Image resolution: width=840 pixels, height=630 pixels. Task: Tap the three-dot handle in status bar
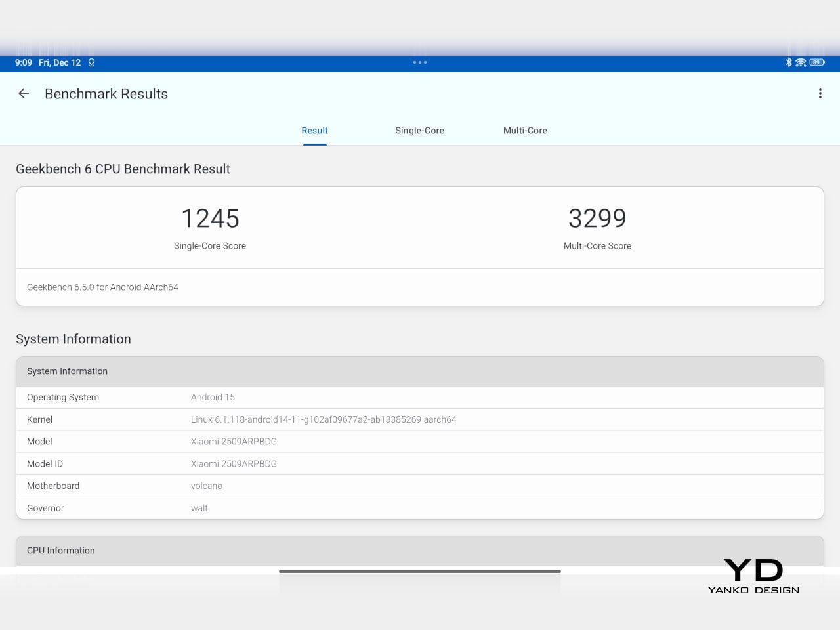(x=420, y=62)
